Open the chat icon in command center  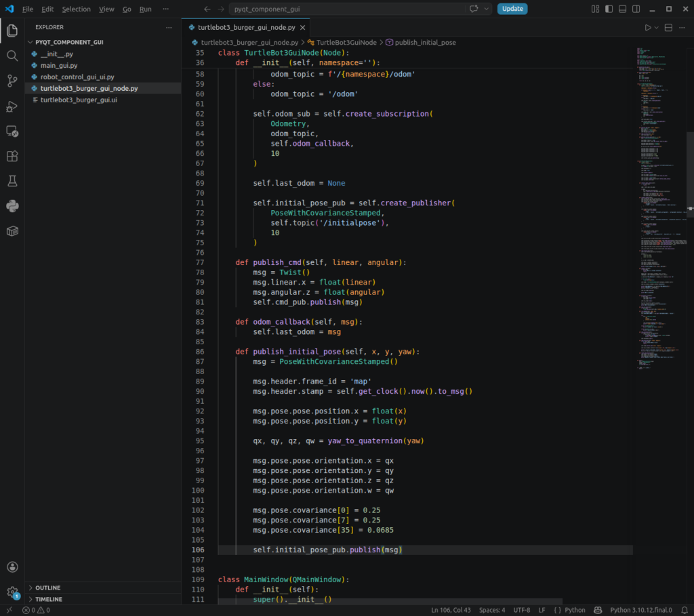click(474, 9)
